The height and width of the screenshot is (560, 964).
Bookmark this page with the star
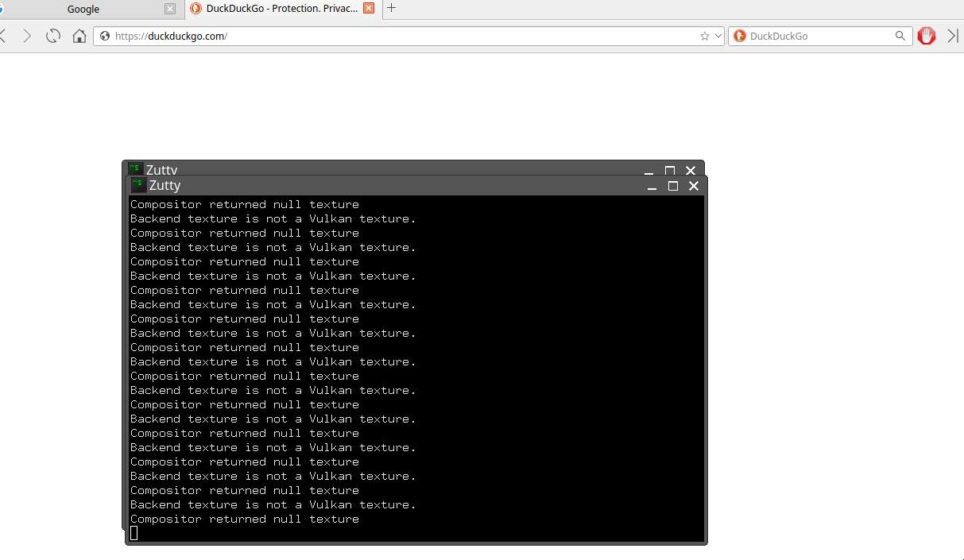point(704,36)
